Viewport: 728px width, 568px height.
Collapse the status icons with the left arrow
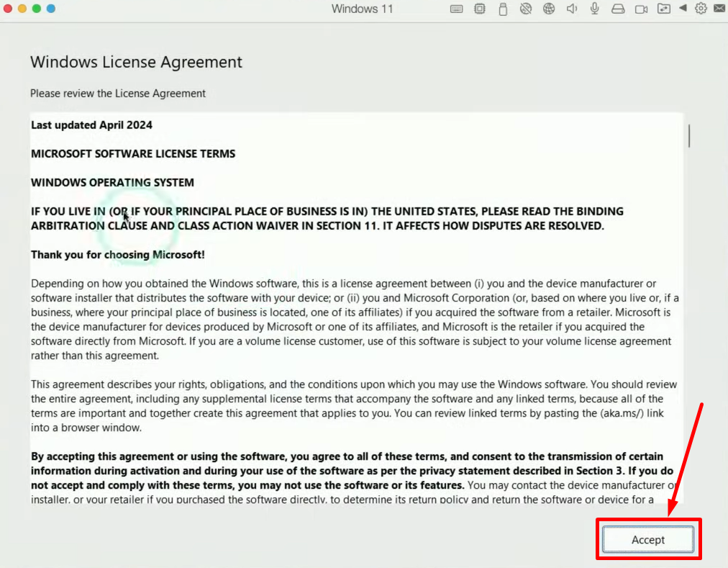tap(683, 9)
